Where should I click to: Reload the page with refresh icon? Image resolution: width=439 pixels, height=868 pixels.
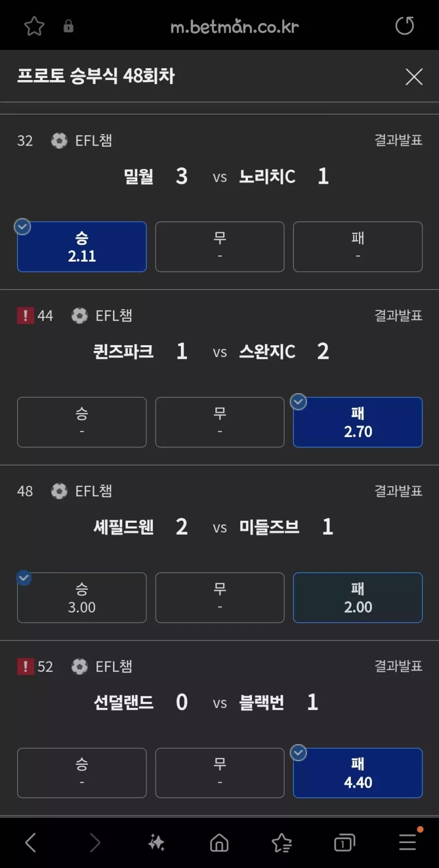[x=404, y=26]
